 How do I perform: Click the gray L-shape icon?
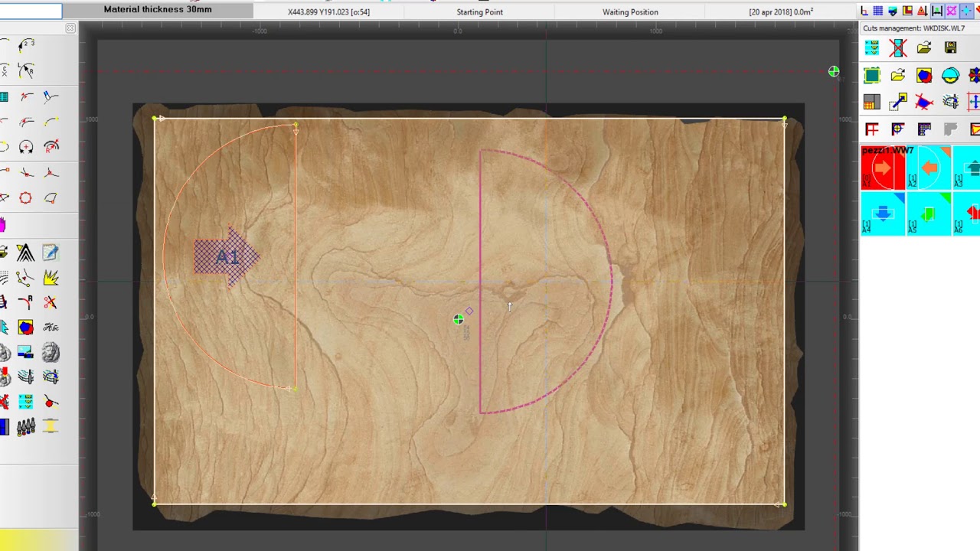click(x=950, y=129)
